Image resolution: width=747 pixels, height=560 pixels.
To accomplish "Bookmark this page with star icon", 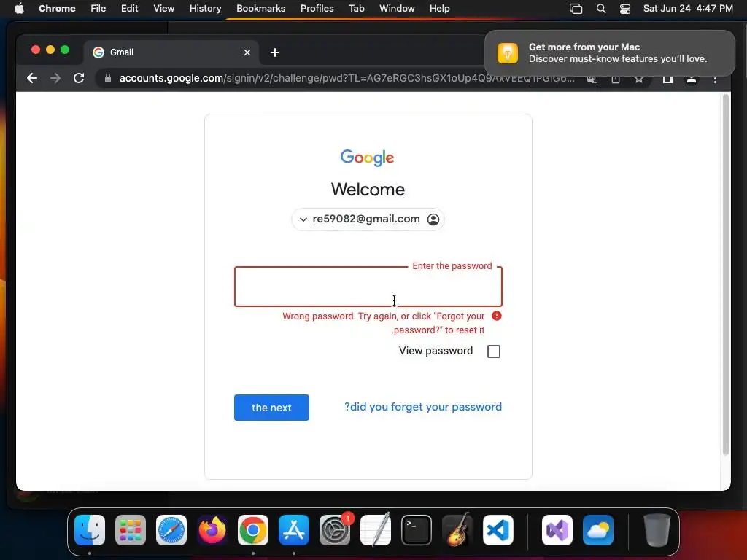I will (x=639, y=79).
